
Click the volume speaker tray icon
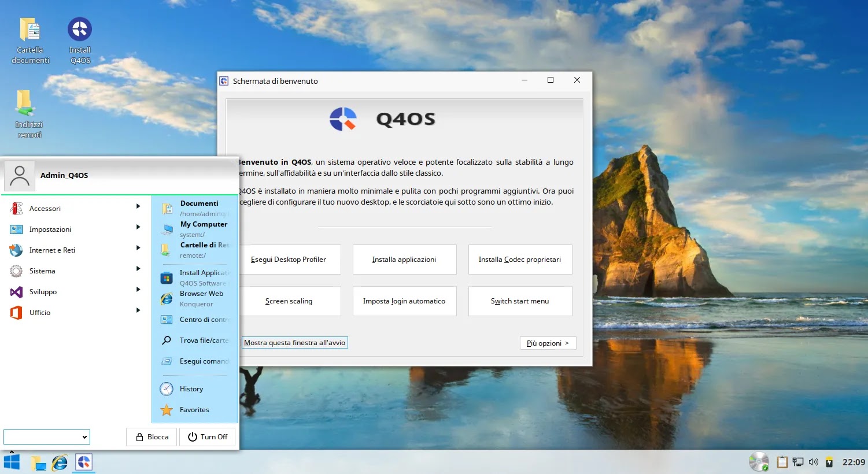[x=814, y=462]
